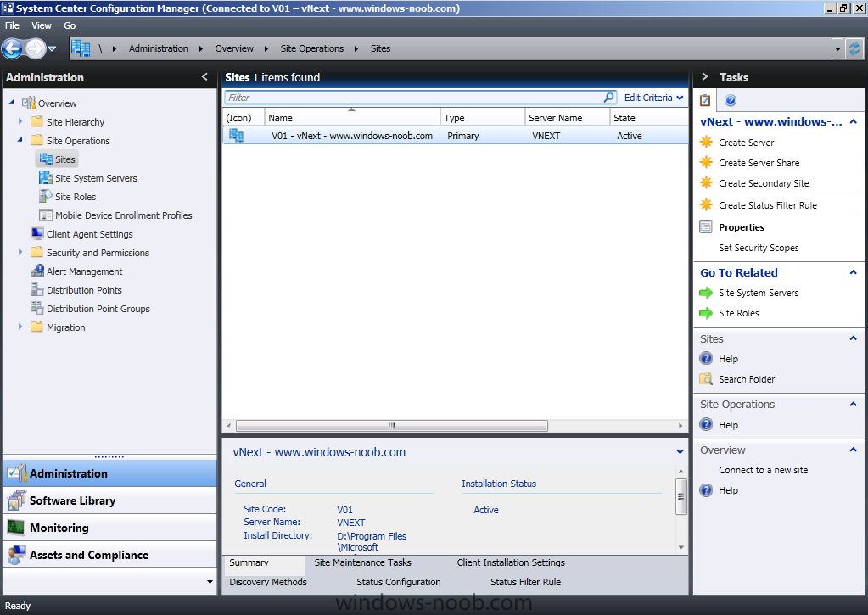
Task: Expand the Security and Permissions folder
Action: (20, 252)
